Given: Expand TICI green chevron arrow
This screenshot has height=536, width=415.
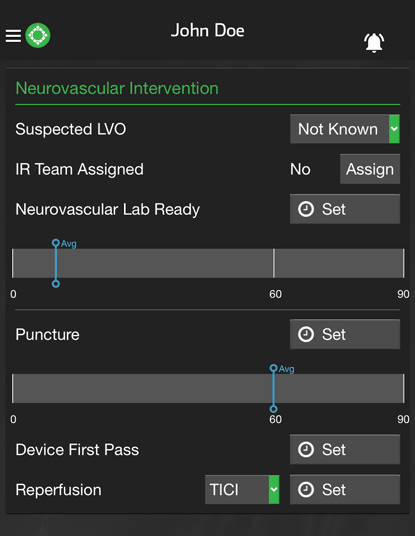Looking at the screenshot, I should (274, 490).
